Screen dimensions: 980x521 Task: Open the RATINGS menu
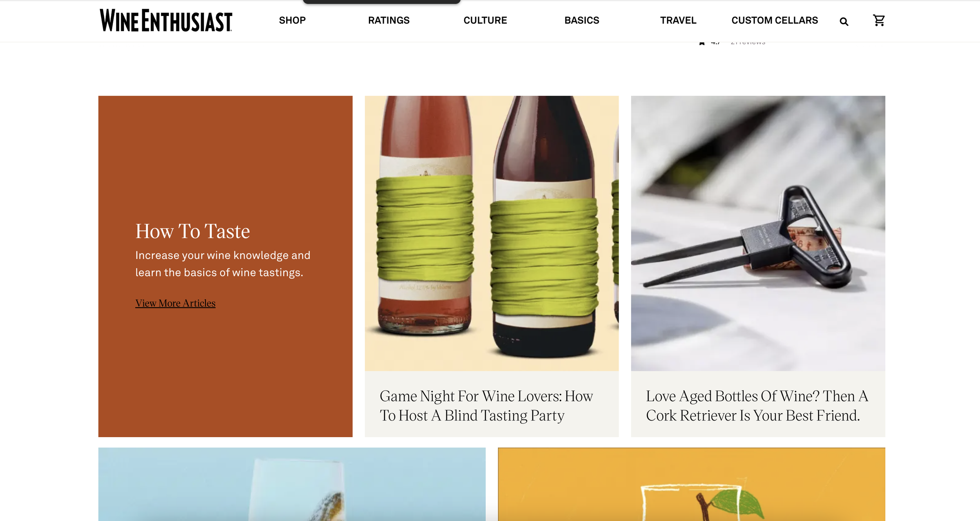(388, 20)
